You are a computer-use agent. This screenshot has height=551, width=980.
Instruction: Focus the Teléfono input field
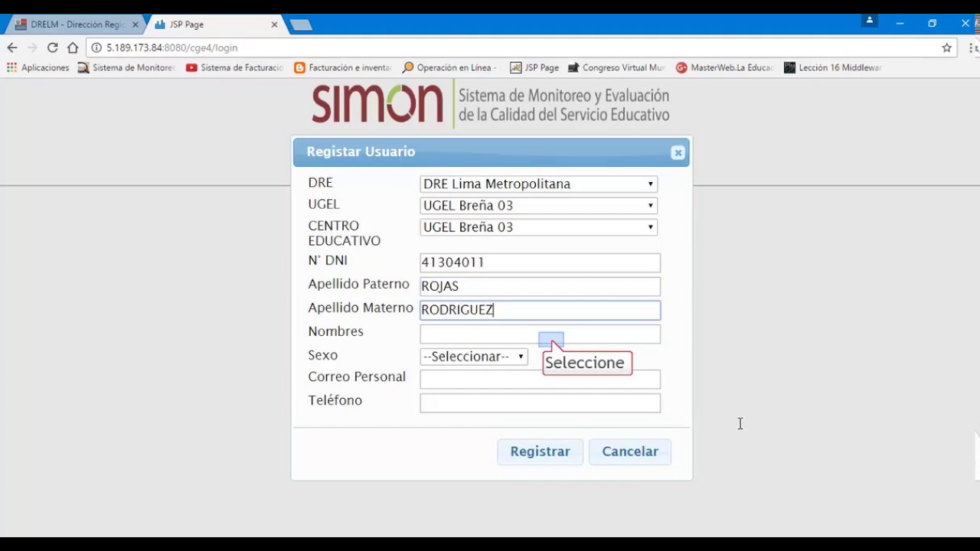(x=540, y=403)
